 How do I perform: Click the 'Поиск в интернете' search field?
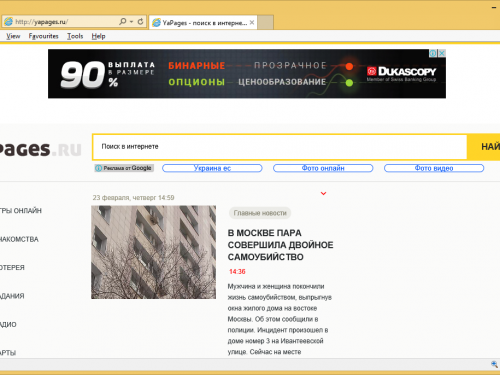[x=280, y=147]
